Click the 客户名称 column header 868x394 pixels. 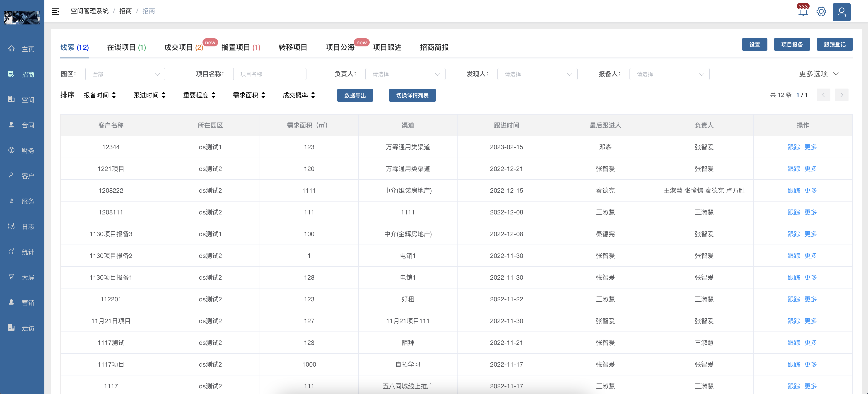point(111,125)
